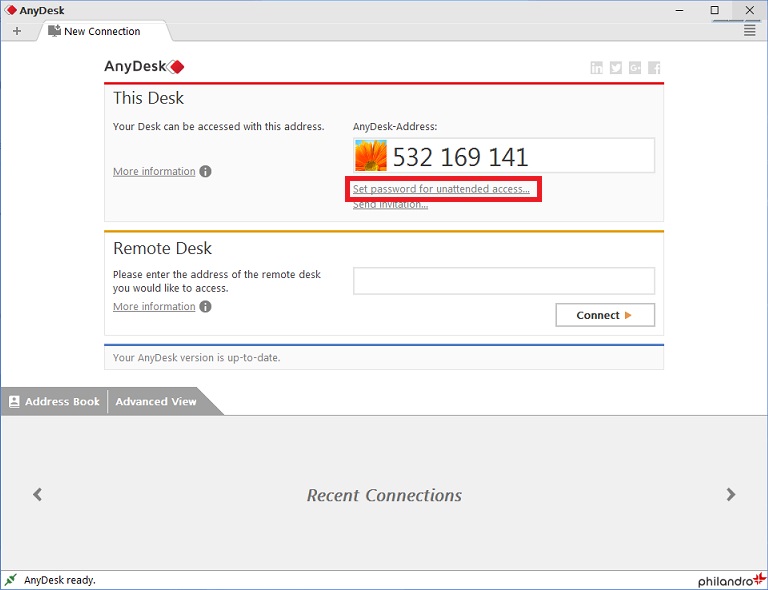Click the Send invitation link
This screenshot has width=768, height=590.
[390, 205]
